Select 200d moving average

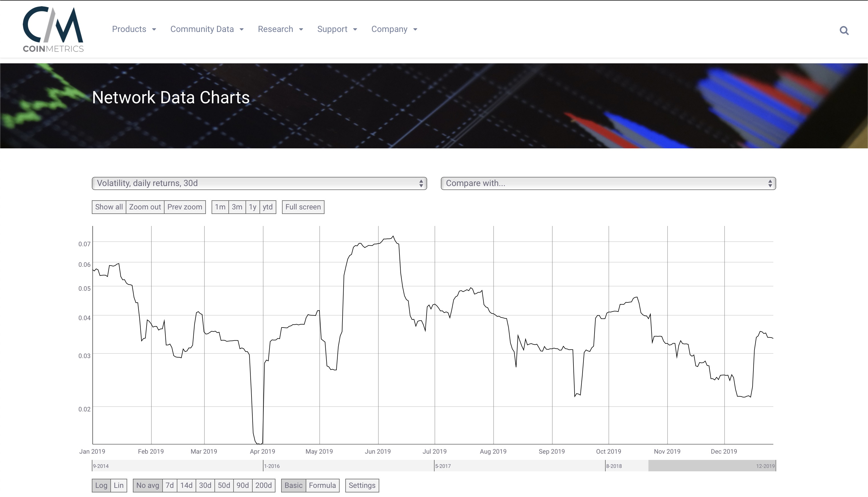[x=263, y=485]
